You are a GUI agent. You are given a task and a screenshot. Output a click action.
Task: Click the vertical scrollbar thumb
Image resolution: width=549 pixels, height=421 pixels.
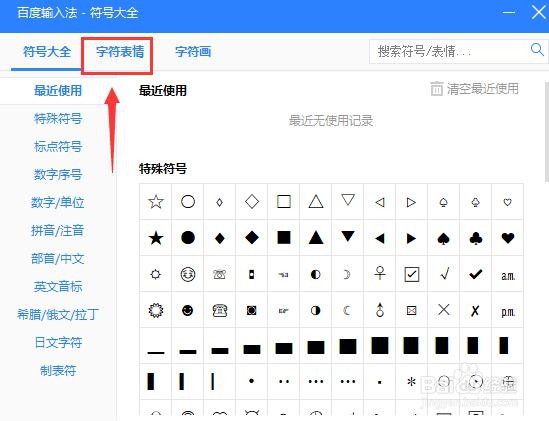547,132
